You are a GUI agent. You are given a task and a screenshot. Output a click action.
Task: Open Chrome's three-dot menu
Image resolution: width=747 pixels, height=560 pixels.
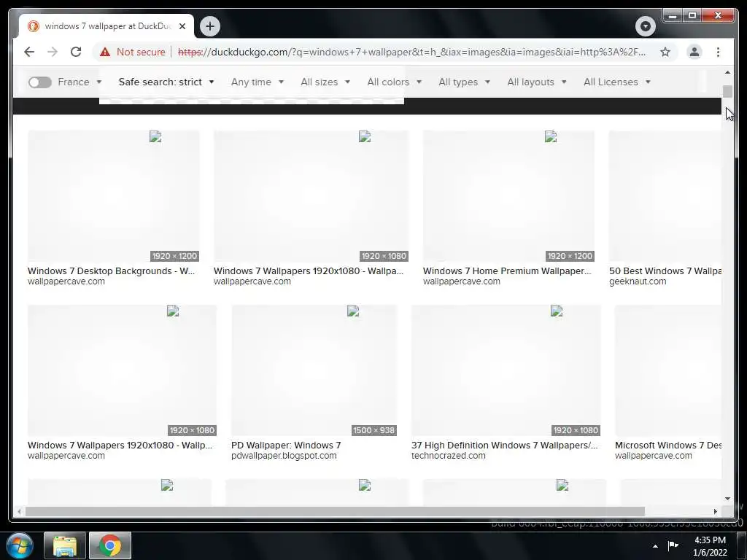point(718,52)
